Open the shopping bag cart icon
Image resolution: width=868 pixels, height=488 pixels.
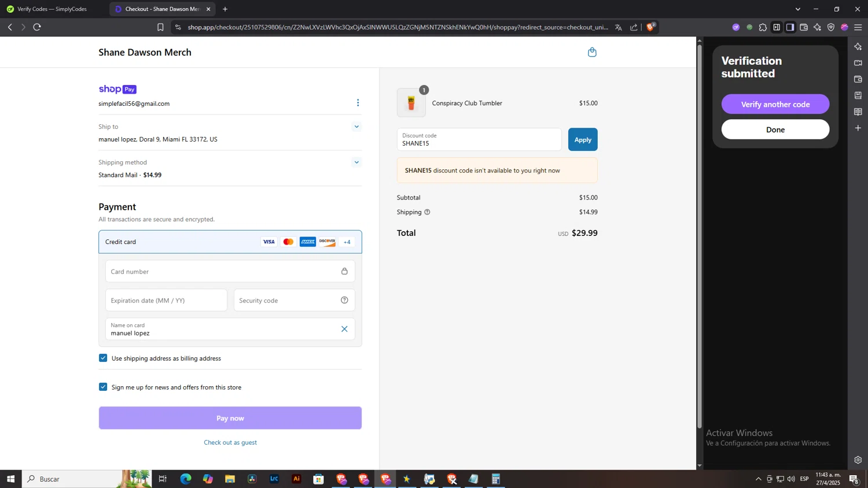click(592, 52)
